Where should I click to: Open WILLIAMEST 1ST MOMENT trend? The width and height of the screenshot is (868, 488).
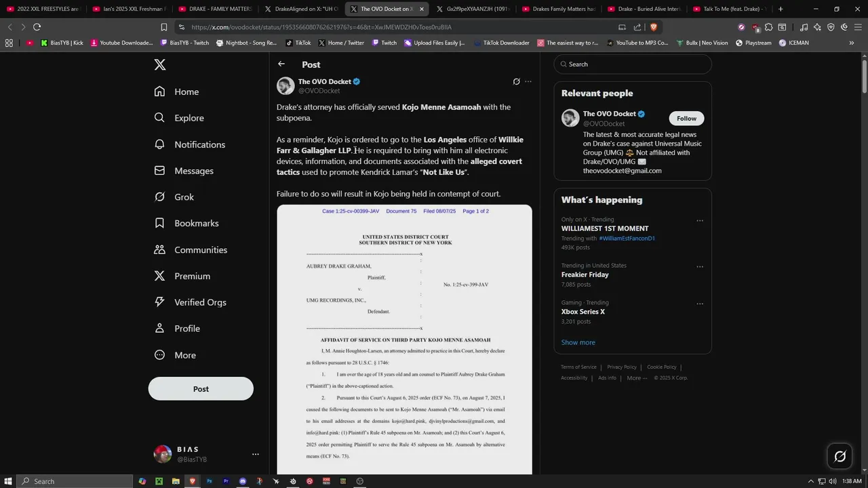point(605,228)
